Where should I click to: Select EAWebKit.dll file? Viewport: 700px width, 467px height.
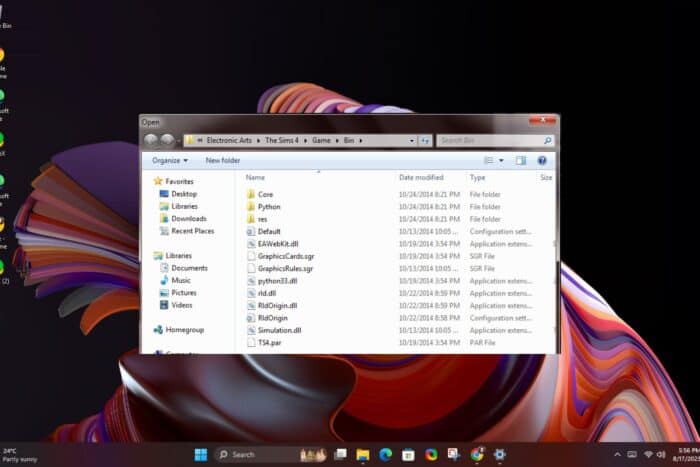(278, 244)
